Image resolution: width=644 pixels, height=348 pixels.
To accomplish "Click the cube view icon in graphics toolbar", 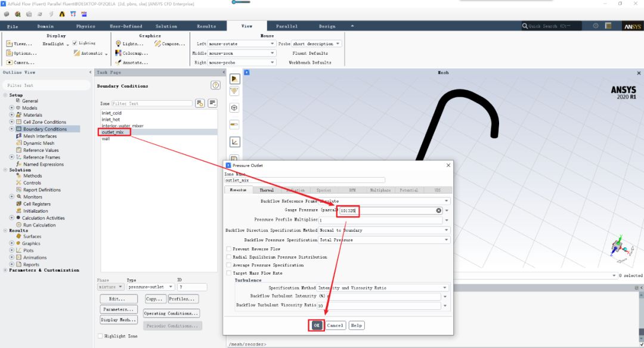I will (x=234, y=108).
